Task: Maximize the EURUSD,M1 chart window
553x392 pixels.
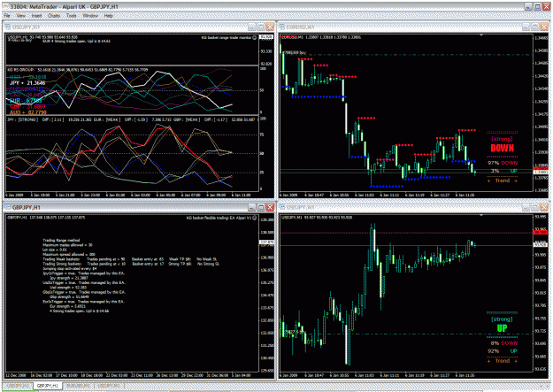Action: (x=535, y=27)
